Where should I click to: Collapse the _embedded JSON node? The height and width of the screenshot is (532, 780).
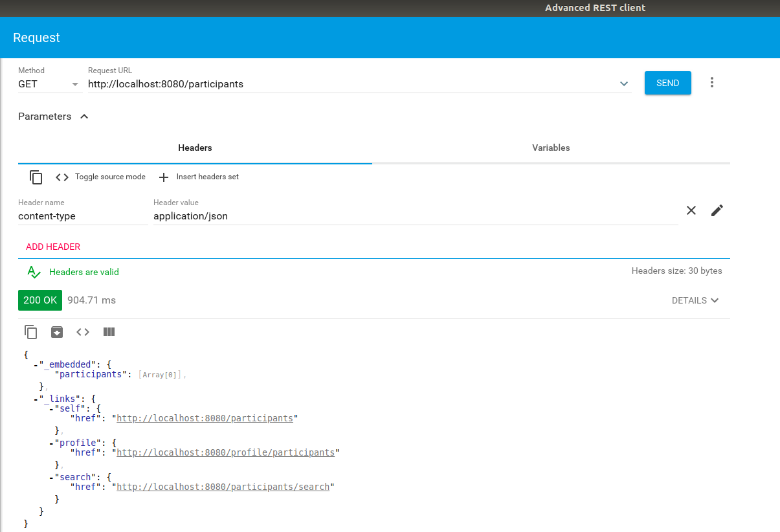[36, 365]
